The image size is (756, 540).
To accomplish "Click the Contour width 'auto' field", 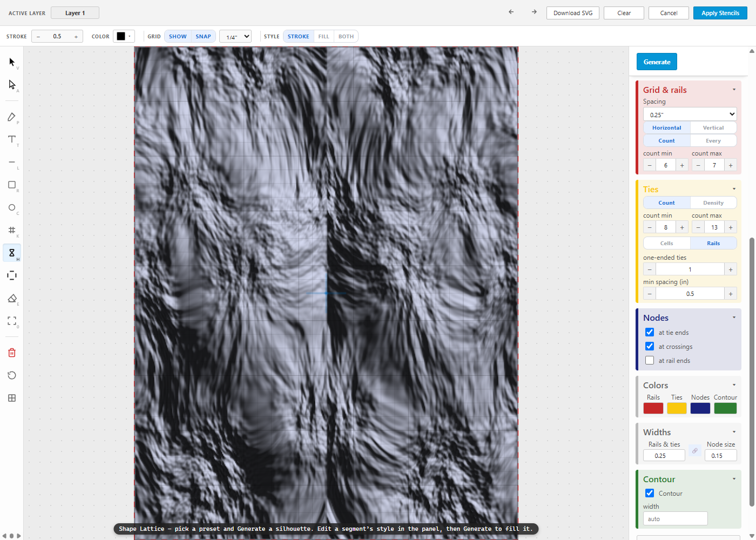I will [675, 519].
